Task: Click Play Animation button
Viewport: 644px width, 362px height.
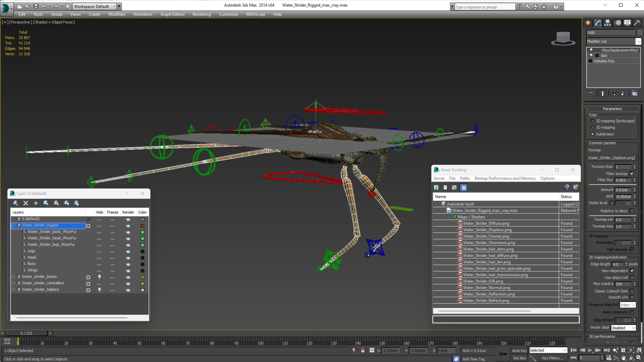Action: pos(590,350)
